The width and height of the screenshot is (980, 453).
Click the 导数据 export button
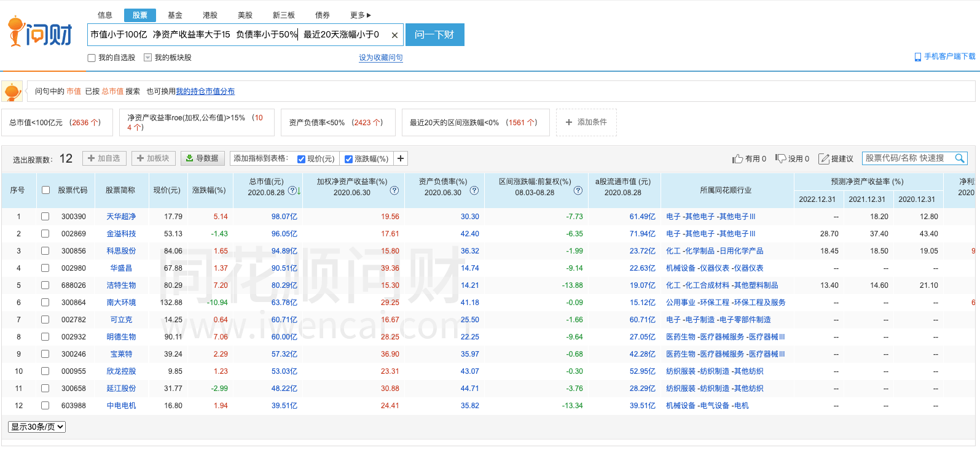(203, 158)
